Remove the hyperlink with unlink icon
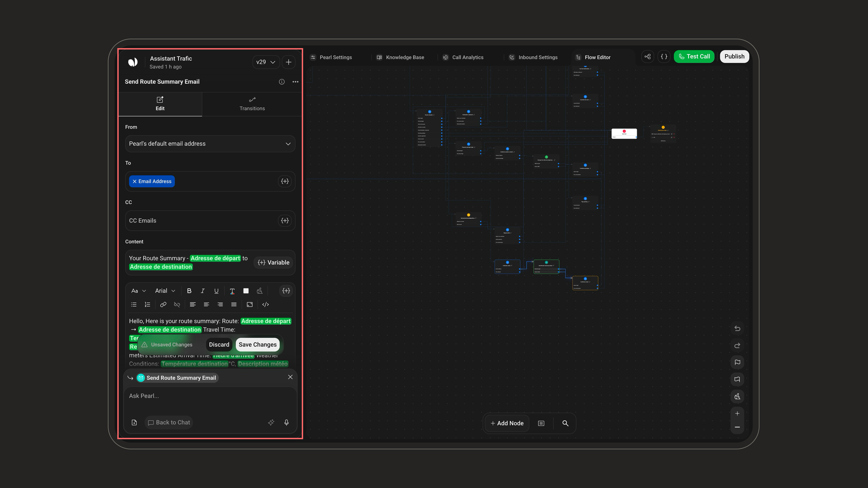Image resolution: width=868 pixels, height=488 pixels. click(177, 304)
